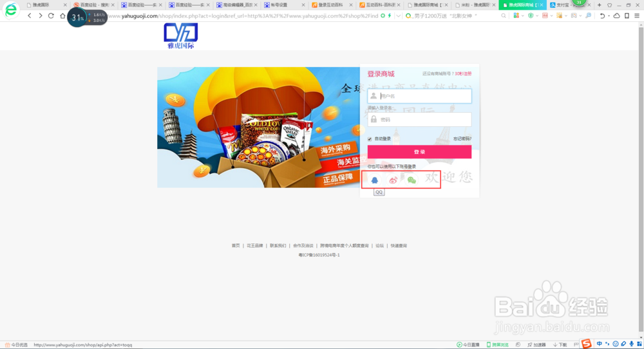Click the green compatibility icon in address bar
This screenshot has width=644, height=349.
383,15
